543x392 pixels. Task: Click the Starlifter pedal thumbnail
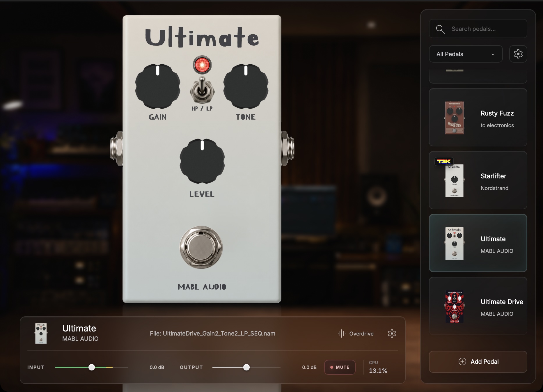pos(454,181)
